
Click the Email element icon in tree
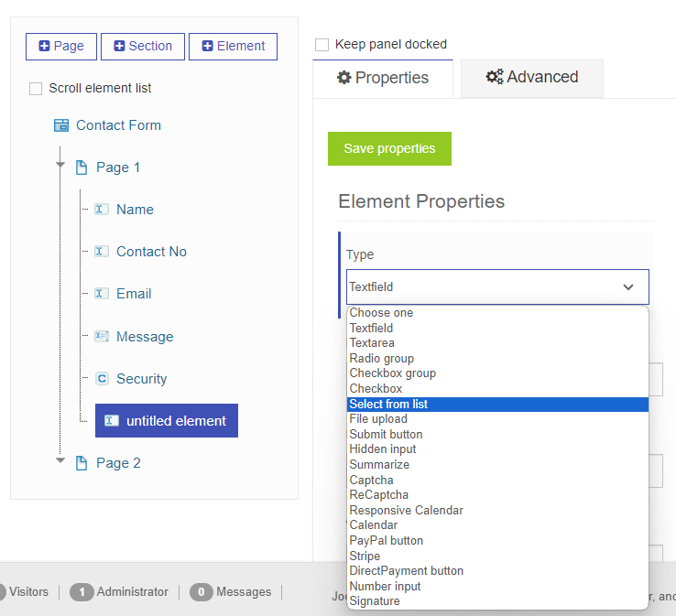click(x=102, y=294)
